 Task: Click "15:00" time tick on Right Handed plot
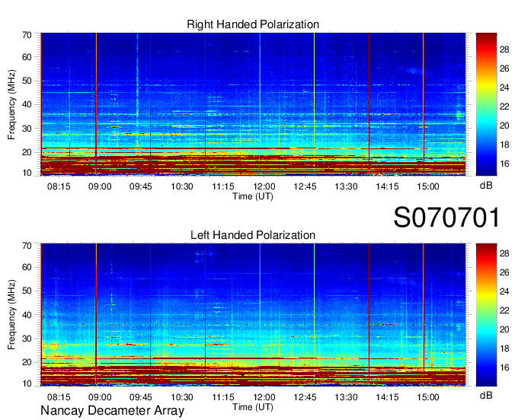[x=428, y=186]
